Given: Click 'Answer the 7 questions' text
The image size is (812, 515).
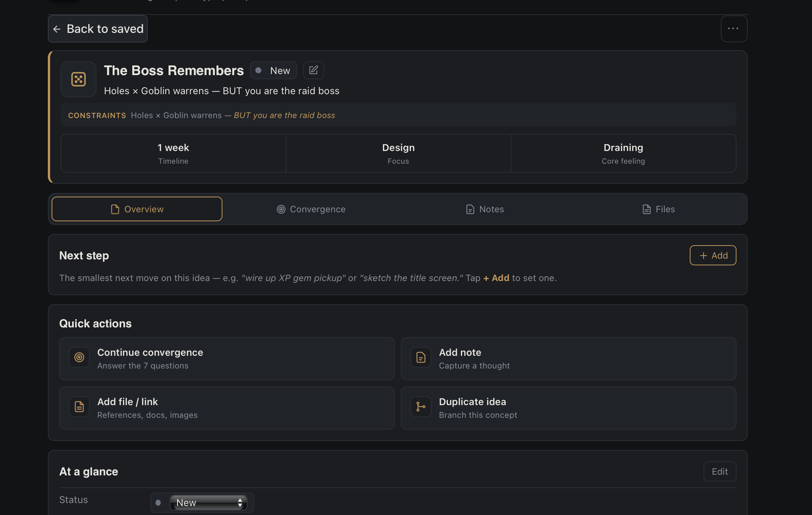Looking at the screenshot, I should [x=143, y=366].
